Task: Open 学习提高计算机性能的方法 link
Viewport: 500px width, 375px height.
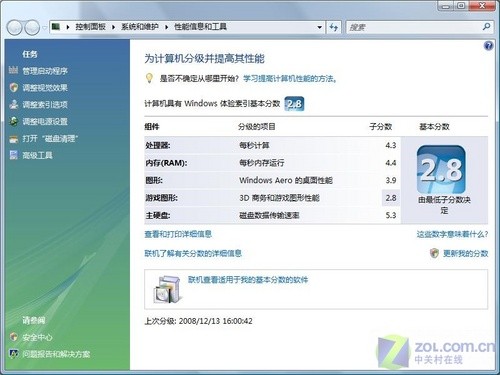Action: tap(290, 79)
